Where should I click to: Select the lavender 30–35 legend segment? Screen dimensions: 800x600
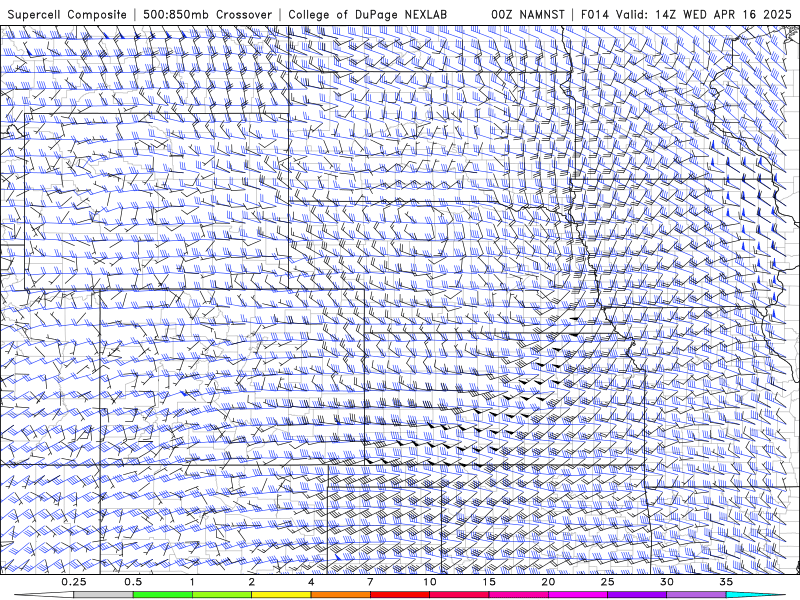tap(696, 595)
